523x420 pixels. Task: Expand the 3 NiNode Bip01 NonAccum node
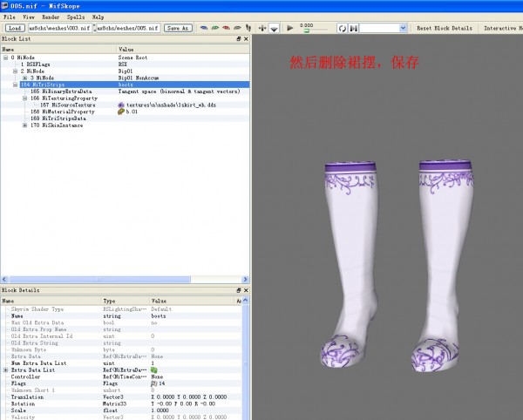[x=25, y=78]
